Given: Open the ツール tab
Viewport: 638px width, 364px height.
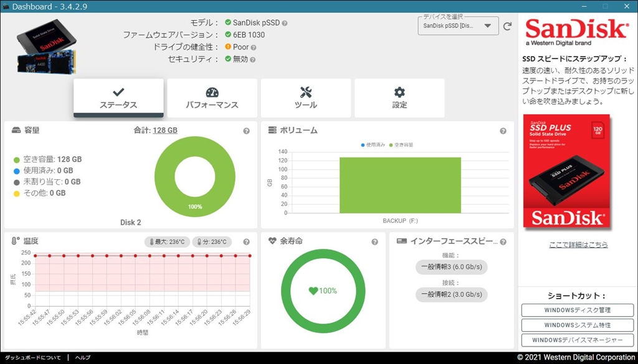Looking at the screenshot, I should 305,98.
